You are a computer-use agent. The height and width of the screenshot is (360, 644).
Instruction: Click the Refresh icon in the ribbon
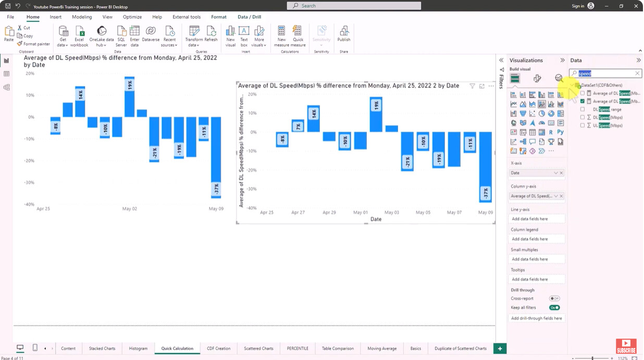click(211, 34)
